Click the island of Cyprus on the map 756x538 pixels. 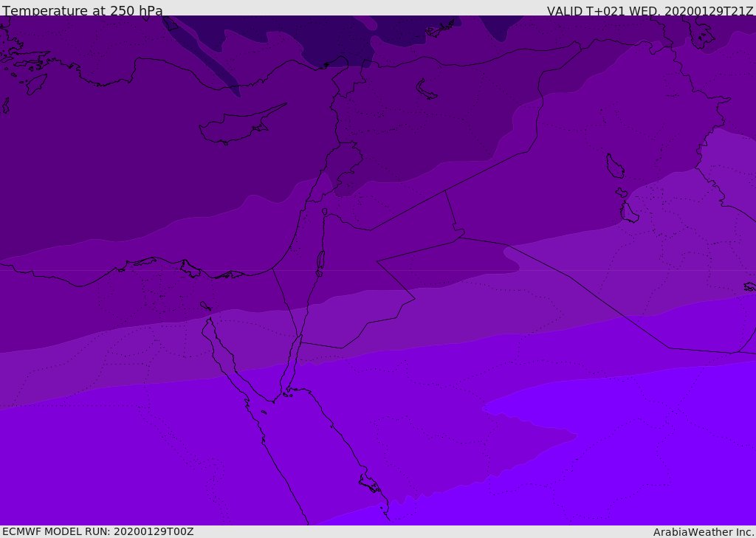tap(238, 127)
